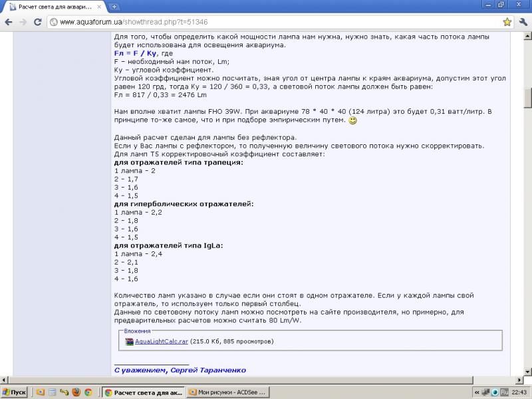Click the browser Forward arrow
This screenshot has width=532, height=399.
pyautogui.click(x=23, y=22)
